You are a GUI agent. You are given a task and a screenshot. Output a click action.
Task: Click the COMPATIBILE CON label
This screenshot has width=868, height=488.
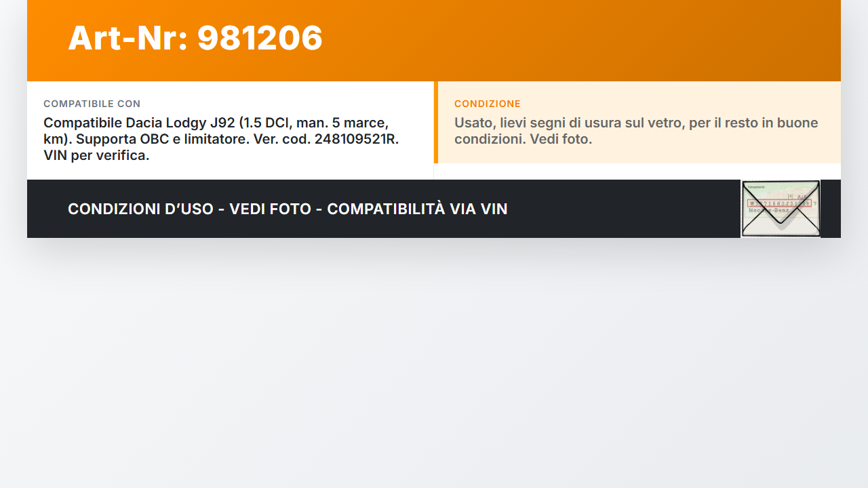coord(92,104)
